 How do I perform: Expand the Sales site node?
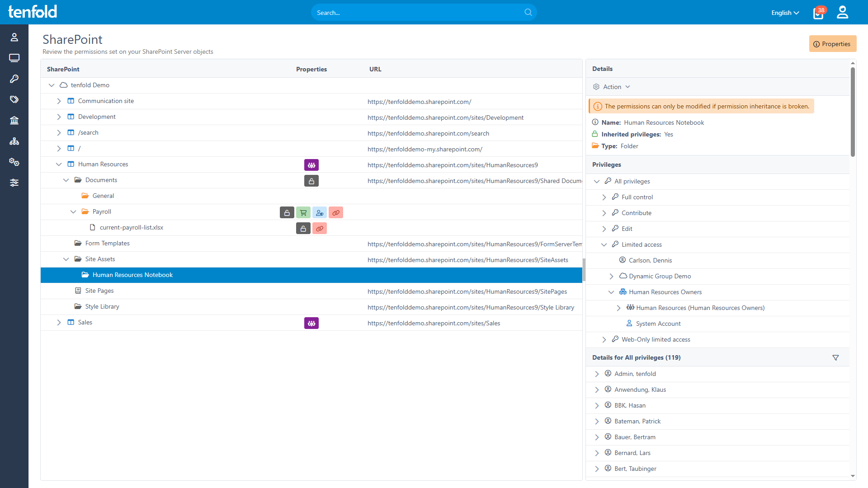coord(59,322)
